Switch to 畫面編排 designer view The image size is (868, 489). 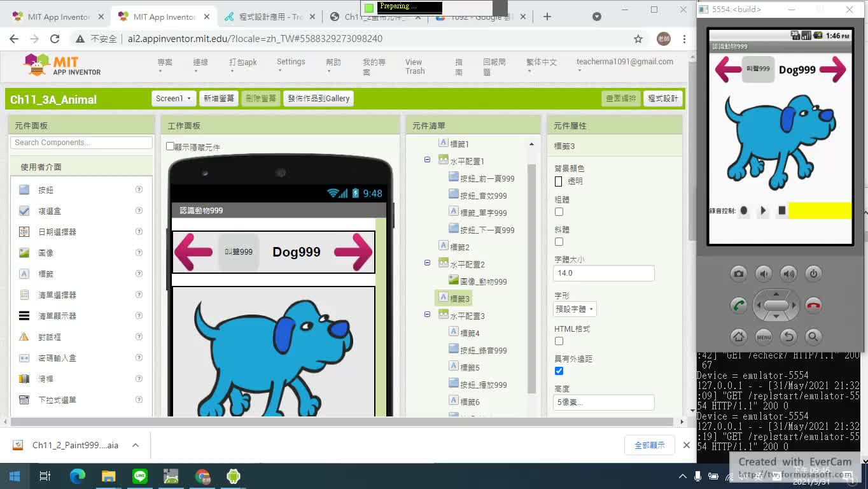(x=621, y=99)
